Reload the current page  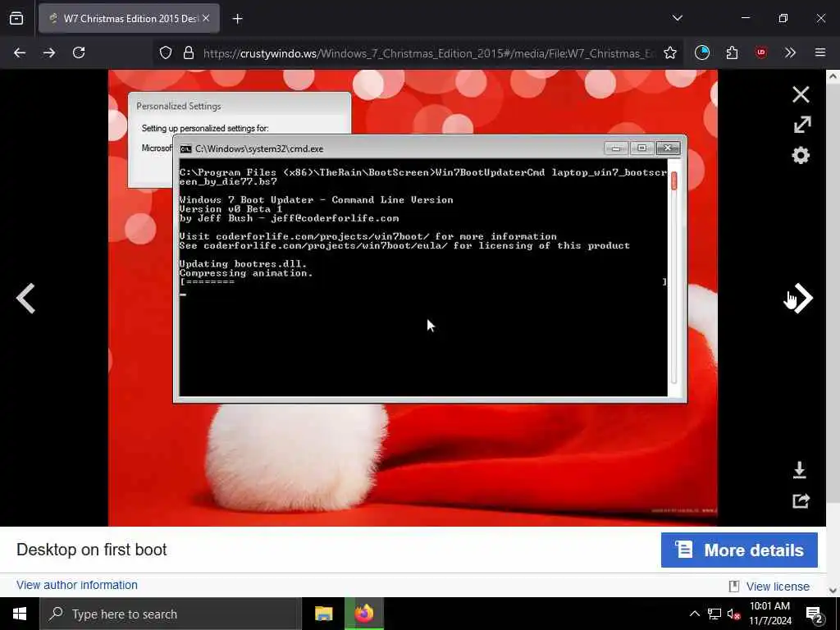click(79, 52)
